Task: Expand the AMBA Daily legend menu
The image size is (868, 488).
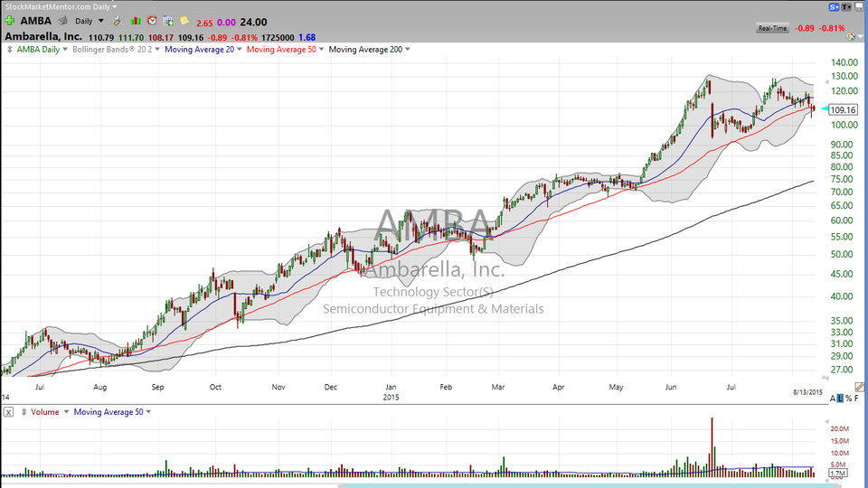Action: 65,49
